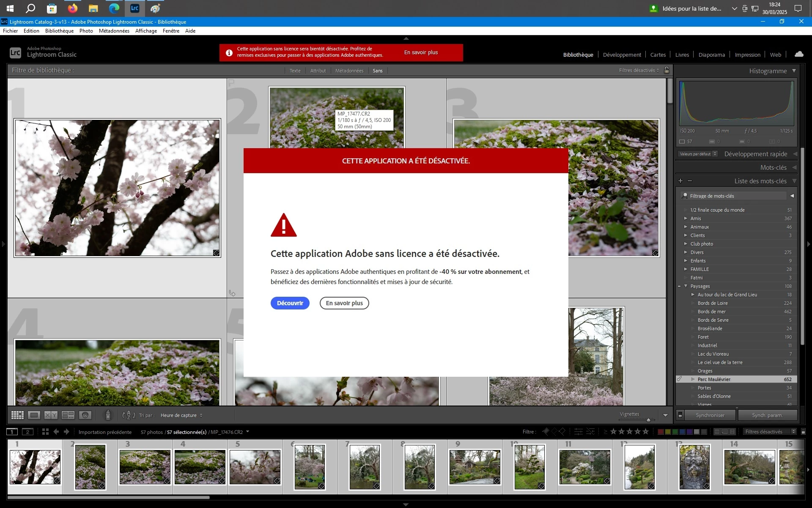The height and width of the screenshot is (508, 812).
Task: Click the blue Découvrir button
Action: point(290,303)
